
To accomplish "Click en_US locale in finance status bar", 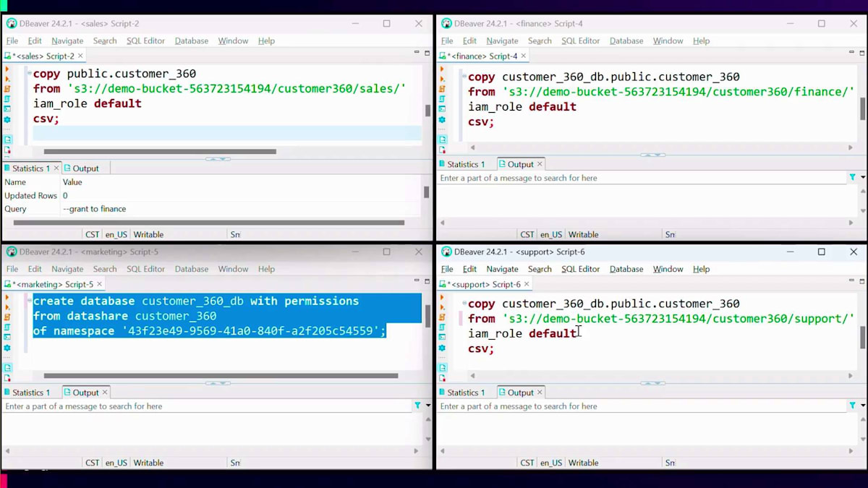I will point(550,234).
